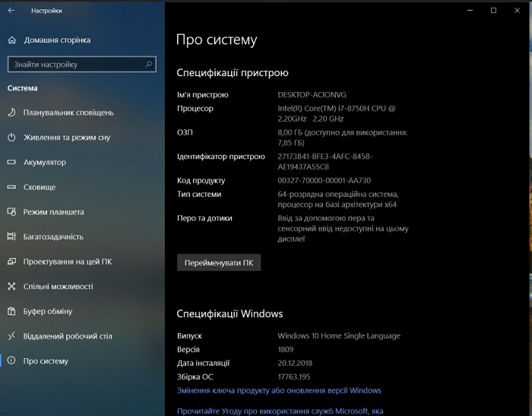Click the moon icon for Планувальник сповіщень

(11, 113)
